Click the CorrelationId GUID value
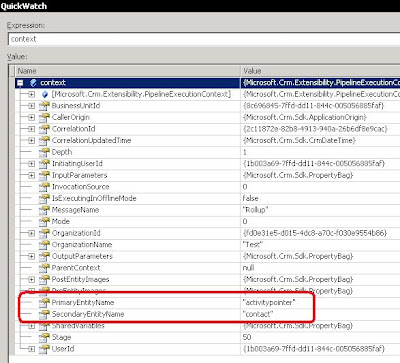 (315, 129)
